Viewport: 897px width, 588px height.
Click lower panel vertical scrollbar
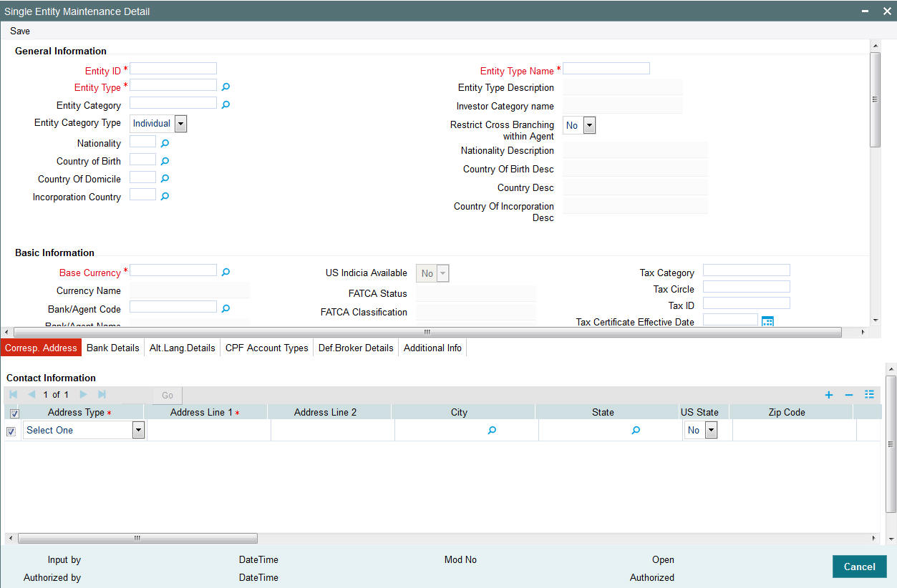891,444
